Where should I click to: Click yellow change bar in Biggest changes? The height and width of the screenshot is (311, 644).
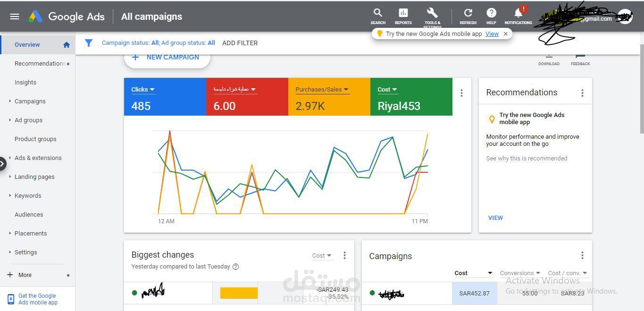click(239, 293)
